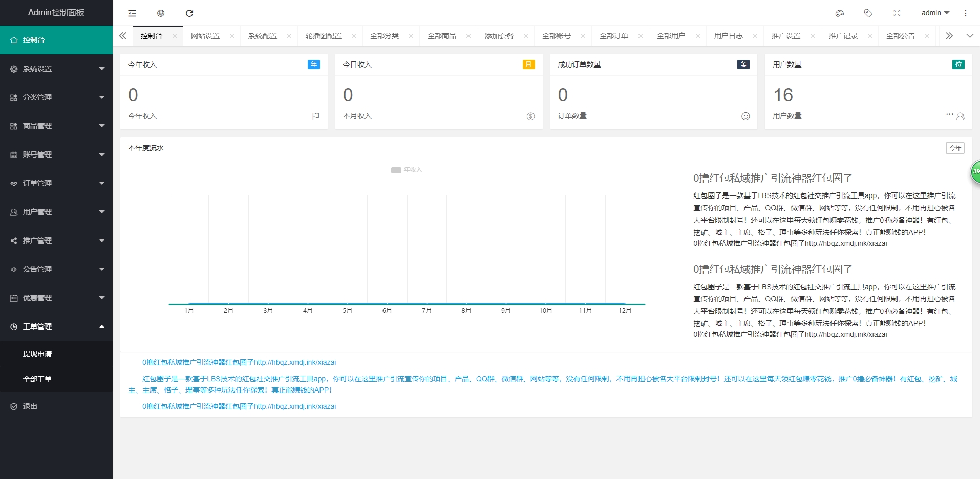
Task: Click 退出 to log out
Action: tap(30, 406)
